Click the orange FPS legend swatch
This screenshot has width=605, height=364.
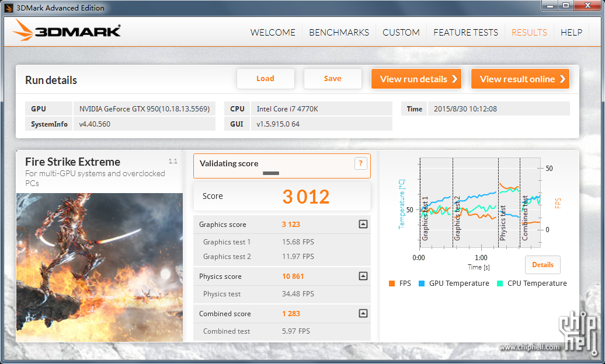point(392,283)
